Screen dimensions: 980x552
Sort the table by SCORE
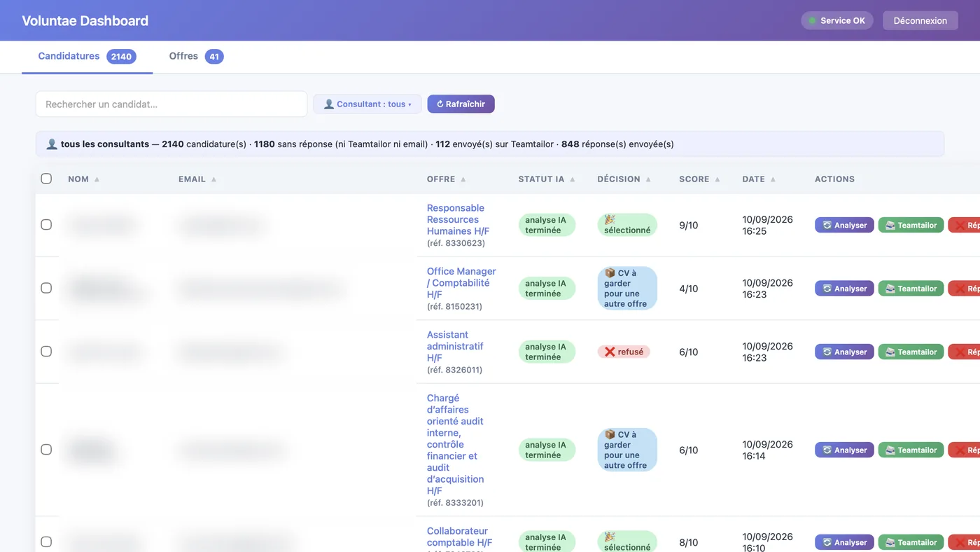(x=699, y=179)
